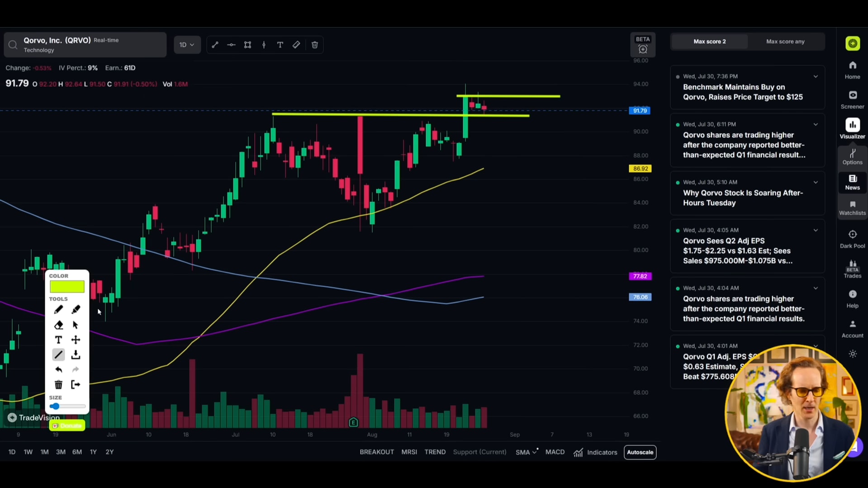Toggle the light/dark theme sun icon
Screen dimensions: 868x488
[x=853, y=354]
